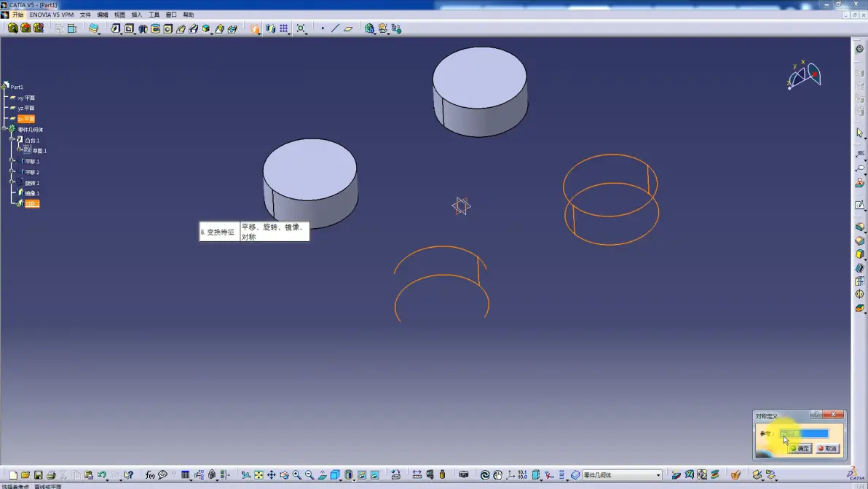Select 平移.1 in the tree
This screenshot has height=489, width=868.
pos(32,162)
